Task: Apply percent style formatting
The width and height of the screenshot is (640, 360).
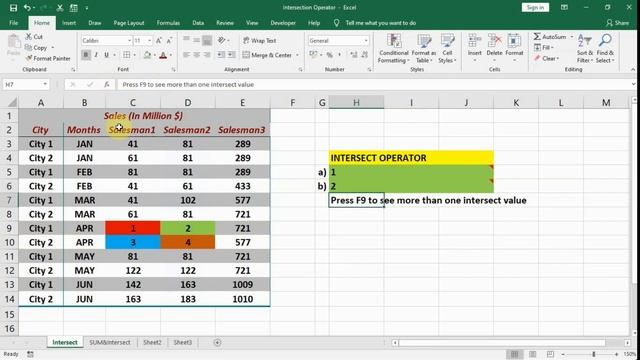Action: [329, 55]
